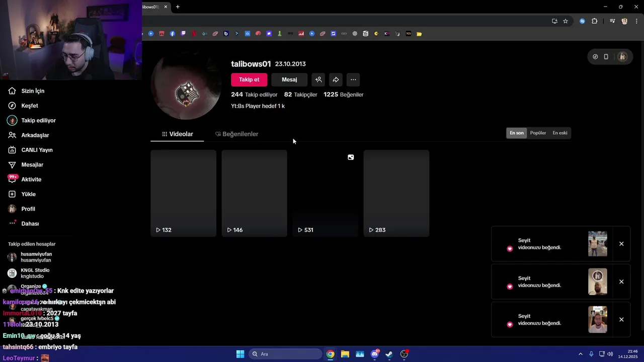This screenshot has width=644, height=362.
Task: Open Mesajlar in the sidebar
Action: coord(32,164)
